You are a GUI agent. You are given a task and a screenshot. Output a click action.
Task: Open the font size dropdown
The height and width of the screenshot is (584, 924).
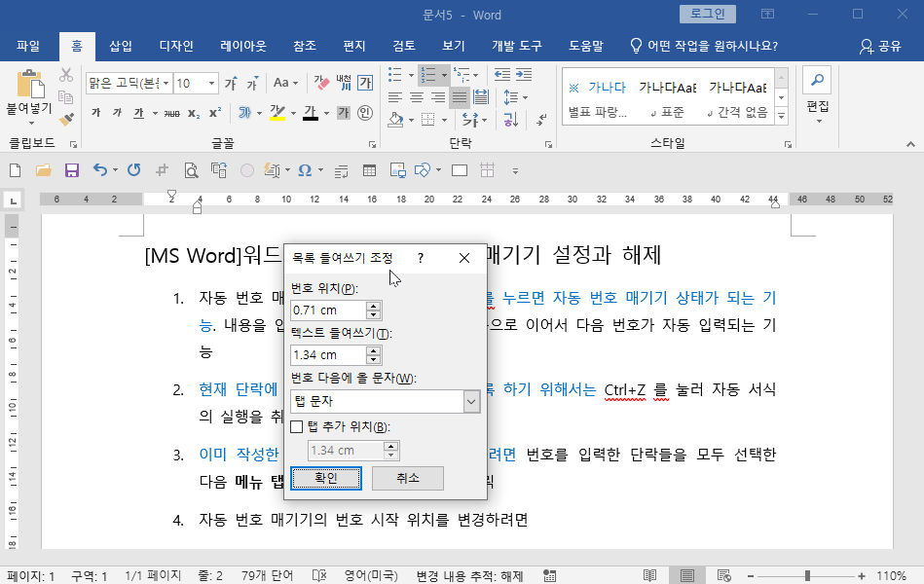(x=211, y=83)
